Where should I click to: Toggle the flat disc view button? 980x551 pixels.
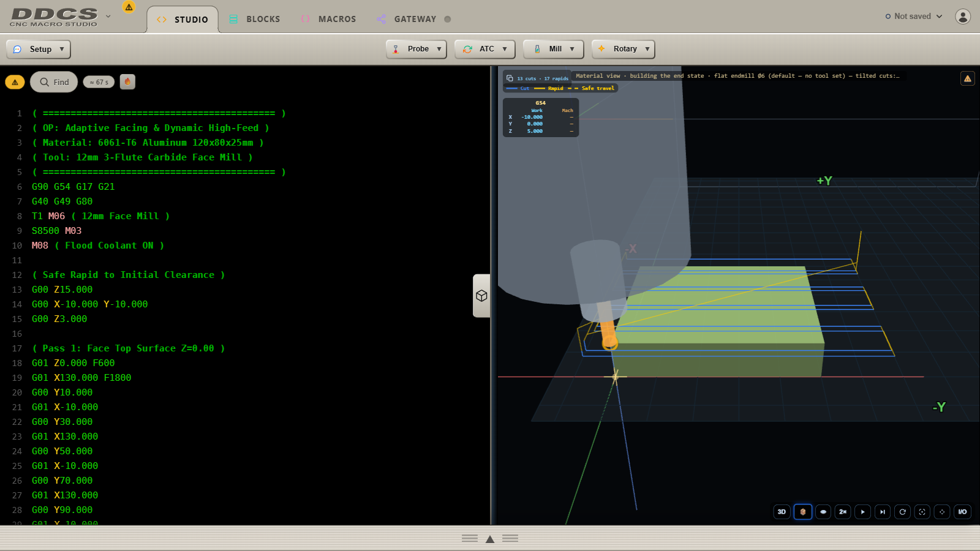[823, 512]
